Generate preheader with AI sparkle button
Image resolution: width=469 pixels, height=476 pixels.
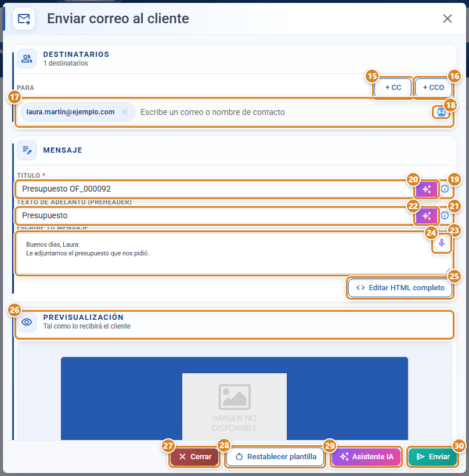point(426,216)
